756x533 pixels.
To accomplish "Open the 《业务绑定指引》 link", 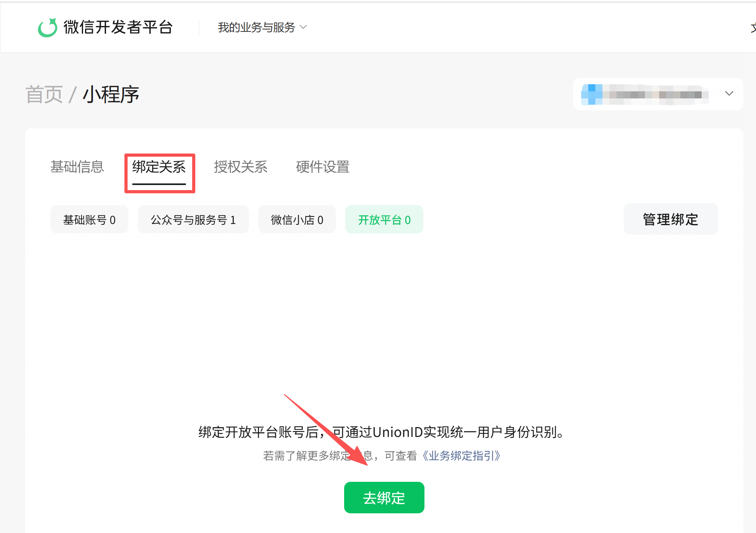I will coord(461,456).
